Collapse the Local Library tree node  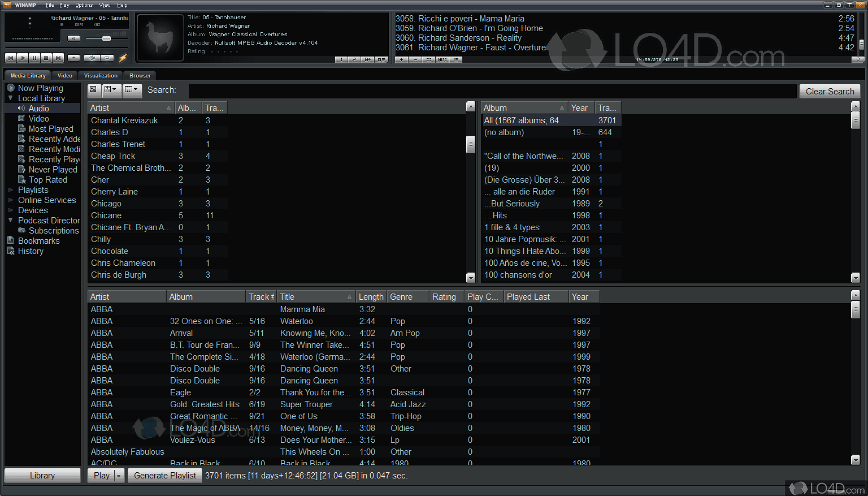[x=10, y=98]
